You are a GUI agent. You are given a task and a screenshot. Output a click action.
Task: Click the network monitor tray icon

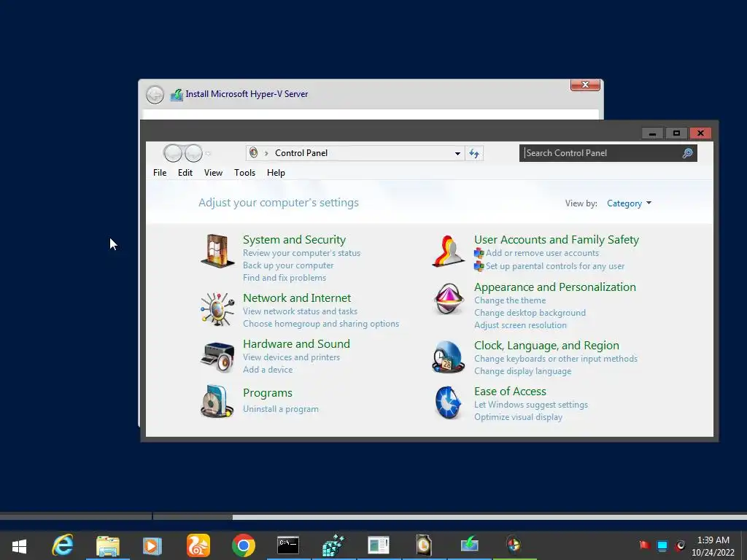point(662,545)
